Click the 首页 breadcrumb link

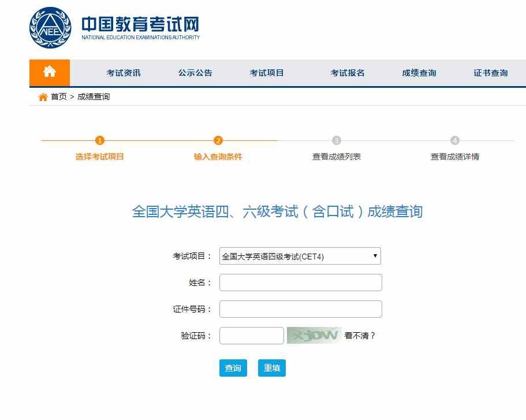(x=59, y=96)
